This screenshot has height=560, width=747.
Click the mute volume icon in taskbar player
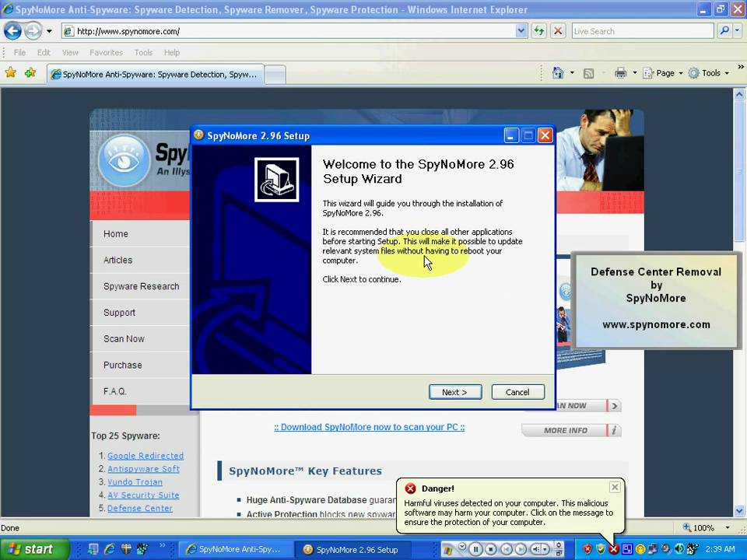[x=535, y=549]
